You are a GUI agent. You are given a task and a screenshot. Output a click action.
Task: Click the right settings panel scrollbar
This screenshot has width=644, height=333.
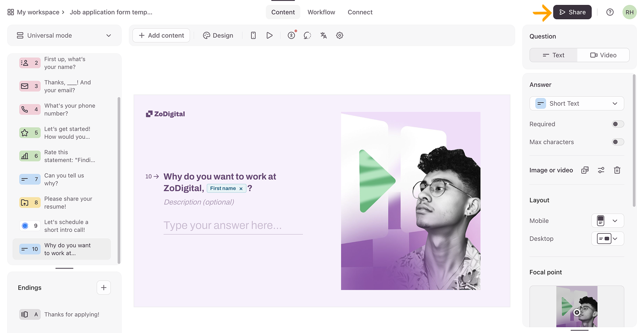pyautogui.click(x=634, y=141)
